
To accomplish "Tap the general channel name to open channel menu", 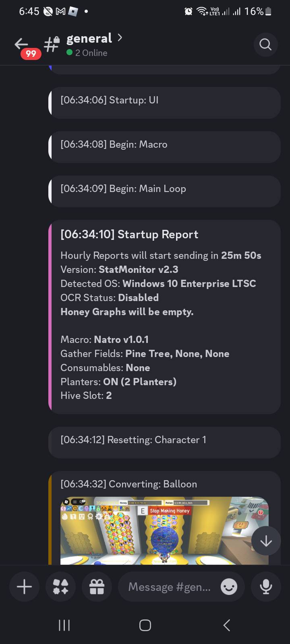I will (89, 38).
